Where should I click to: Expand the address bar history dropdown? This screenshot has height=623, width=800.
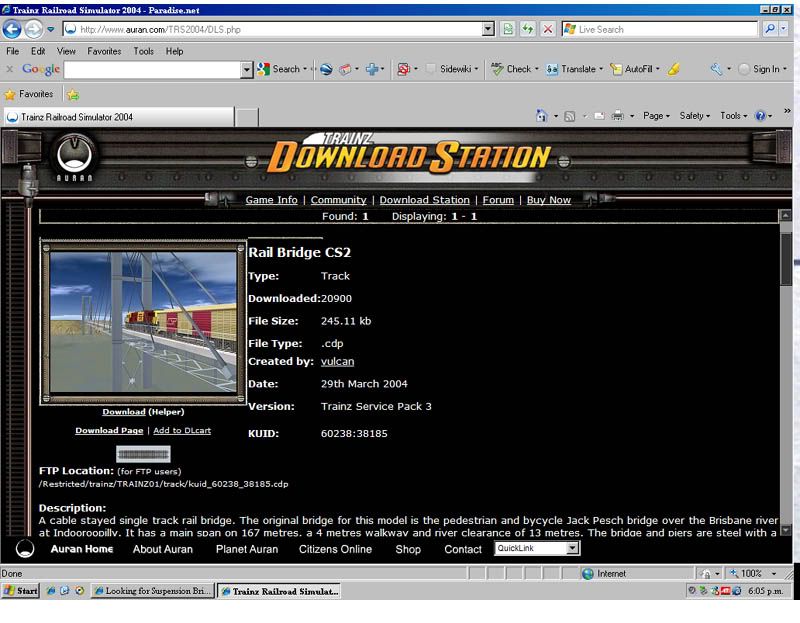pos(488,29)
